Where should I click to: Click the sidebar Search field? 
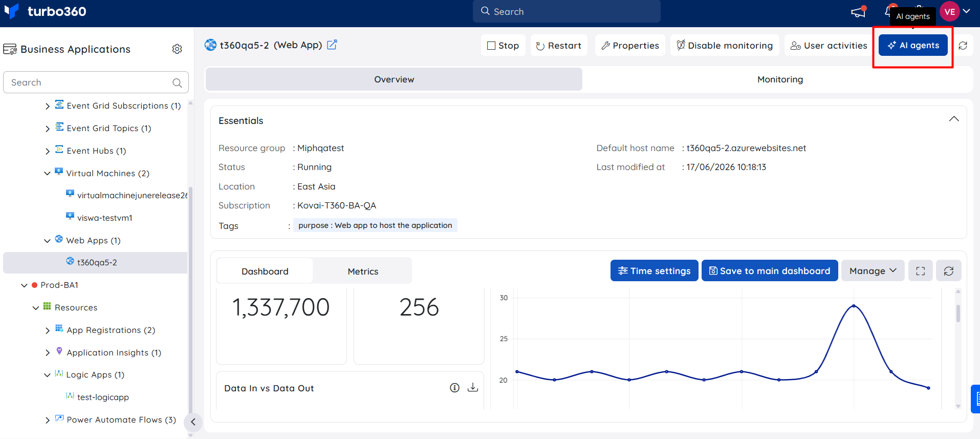click(x=96, y=82)
